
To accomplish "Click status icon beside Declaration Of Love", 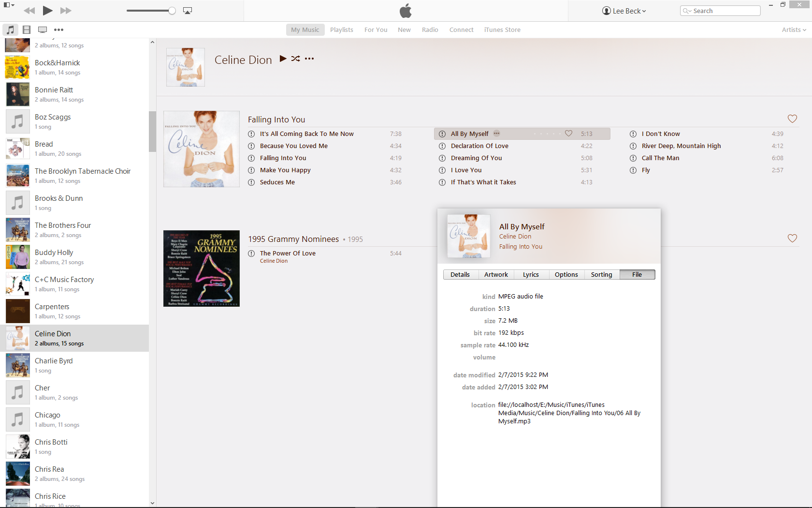I will (442, 146).
